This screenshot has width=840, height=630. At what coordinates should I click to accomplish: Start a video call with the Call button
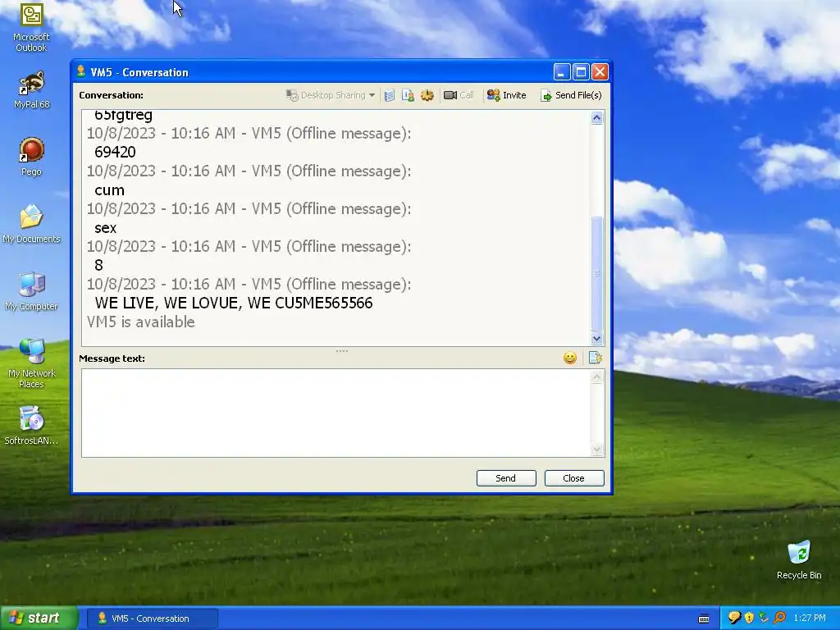459,95
